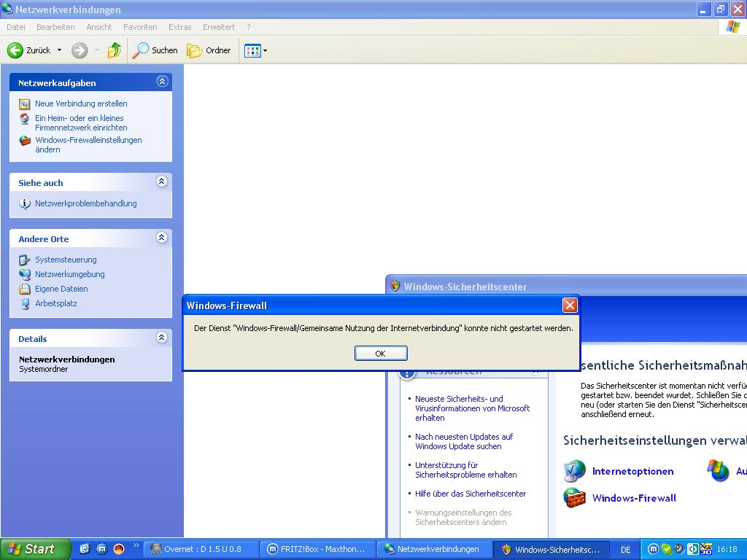This screenshot has height=560, width=747.
Task: Expand quick launch overflow chevron
Action: coord(136,545)
